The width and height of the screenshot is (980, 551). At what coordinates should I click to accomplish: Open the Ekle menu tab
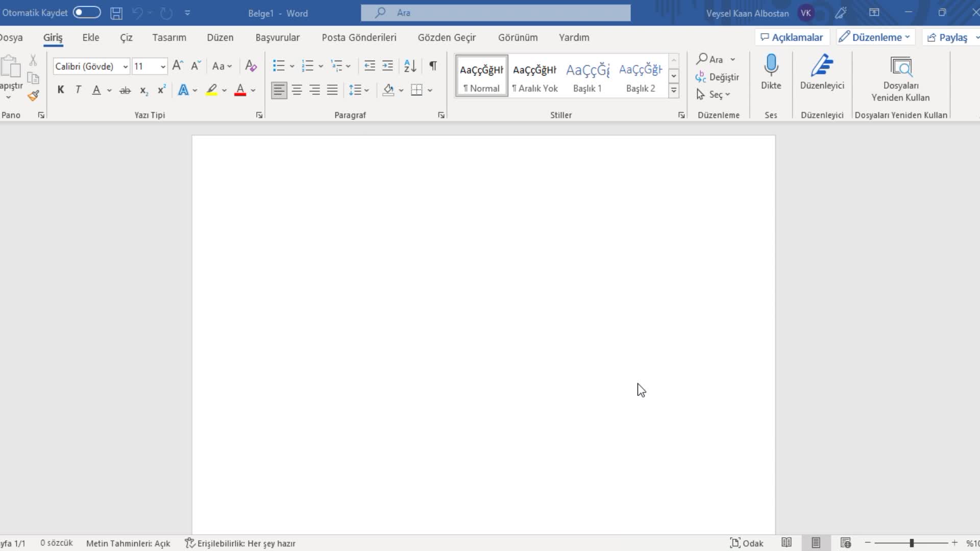pos(90,37)
